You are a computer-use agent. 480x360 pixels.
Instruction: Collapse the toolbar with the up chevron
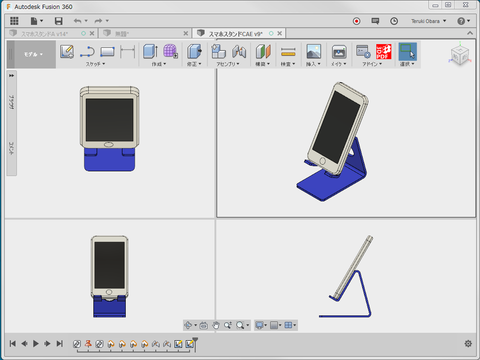click(x=470, y=33)
